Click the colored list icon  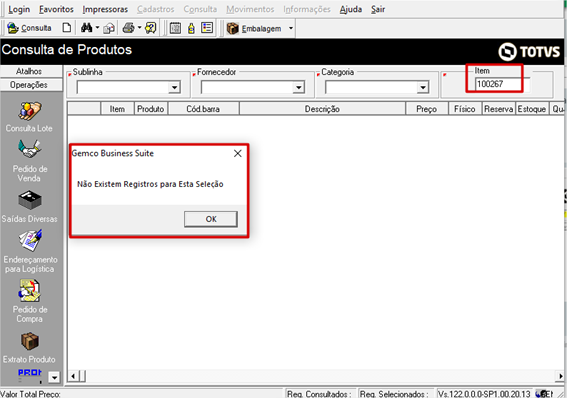[207, 28]
